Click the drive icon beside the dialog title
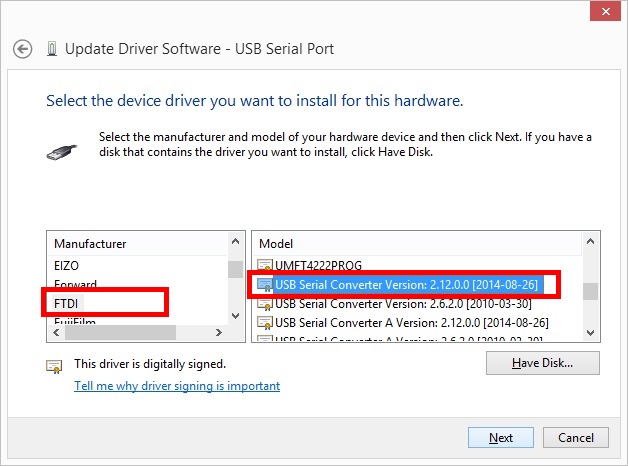Image resolution: width=628 pixels, height=466 pixels. coord(51,48)
